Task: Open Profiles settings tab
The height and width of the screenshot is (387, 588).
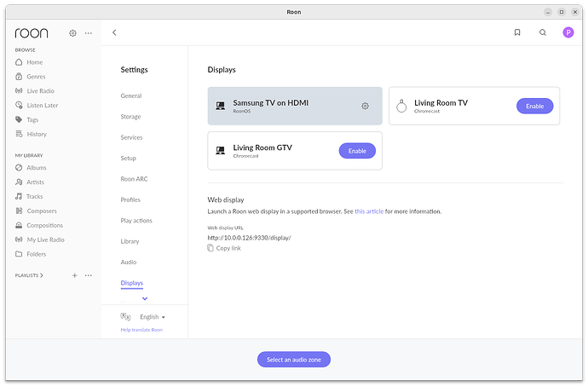Action: pos(130,199)
